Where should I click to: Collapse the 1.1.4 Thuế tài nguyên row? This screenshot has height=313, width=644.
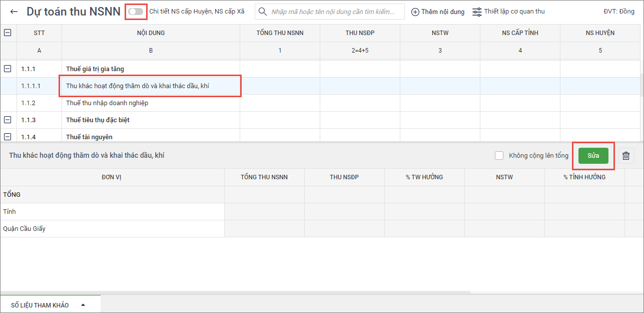point(8,136)
